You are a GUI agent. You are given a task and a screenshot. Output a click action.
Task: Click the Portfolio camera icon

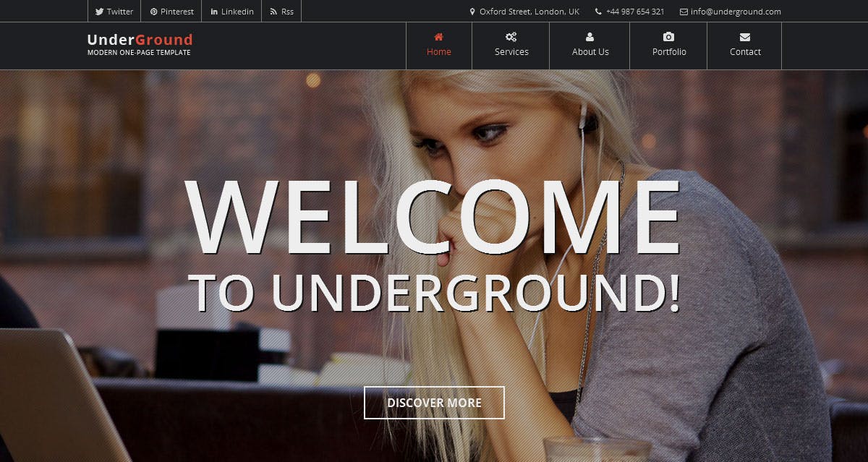668,37
